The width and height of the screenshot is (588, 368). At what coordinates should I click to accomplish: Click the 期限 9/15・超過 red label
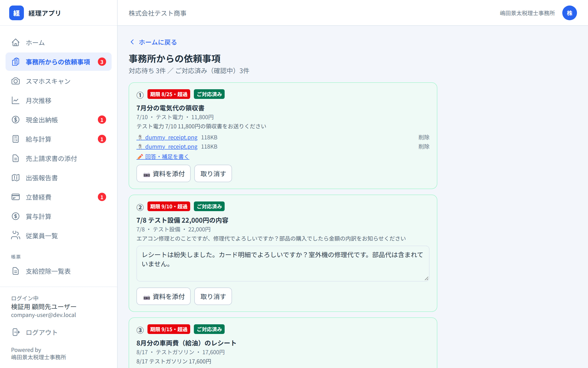pyautogui.click(x=169, y=329)
